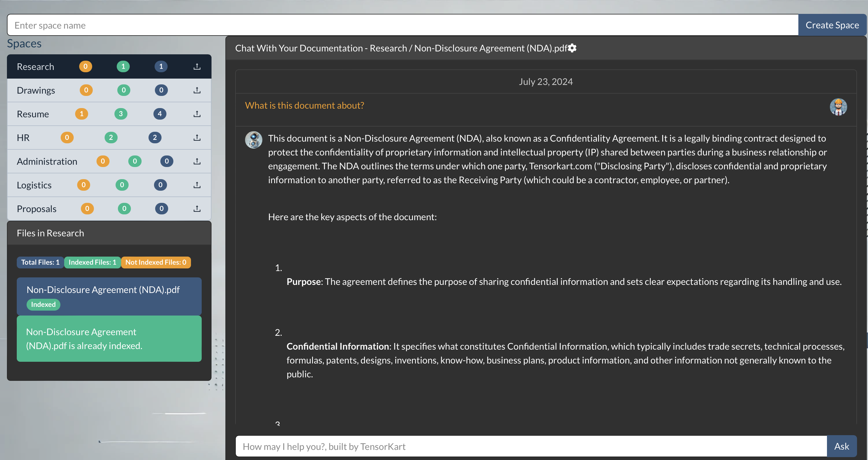Click the upload icon for Logistics space

(x=197, y=185)
